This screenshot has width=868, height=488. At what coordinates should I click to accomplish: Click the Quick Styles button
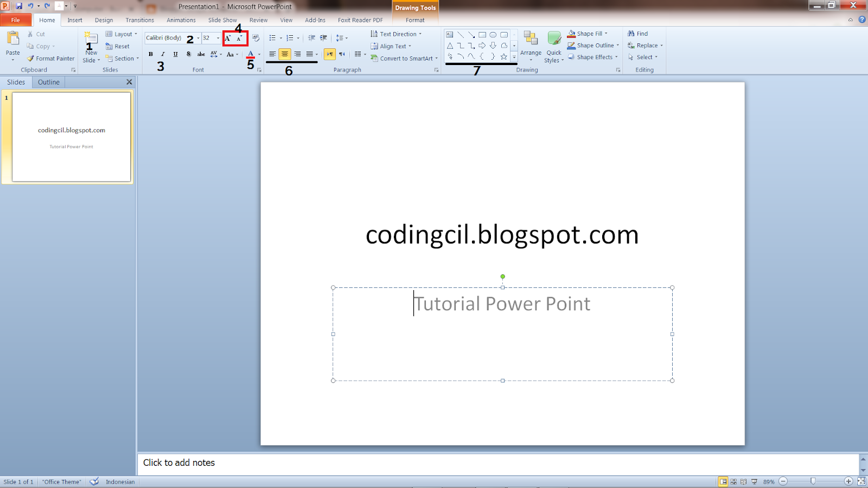(554, 47)
